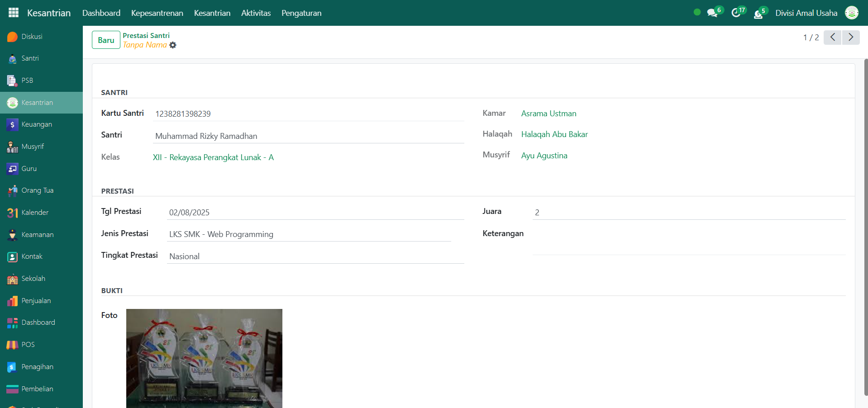Click the Baru button
The height and width of the screenshot is (408, 868).
click(106, 40)
